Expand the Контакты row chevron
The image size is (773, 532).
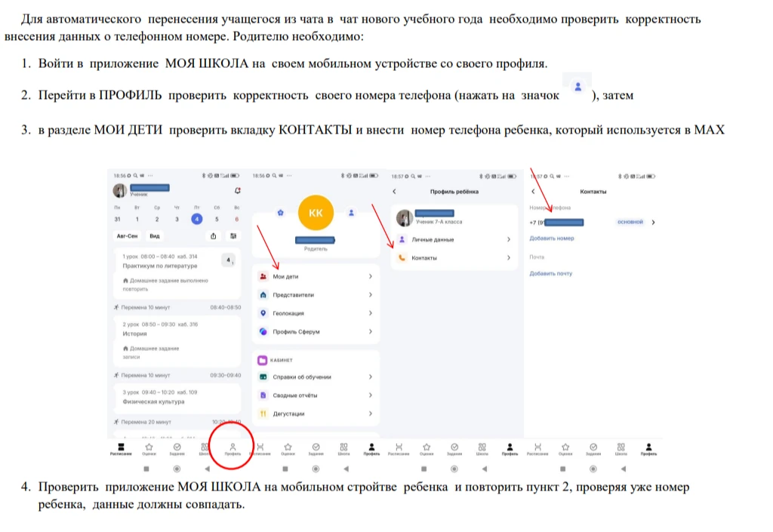point(509,257)
